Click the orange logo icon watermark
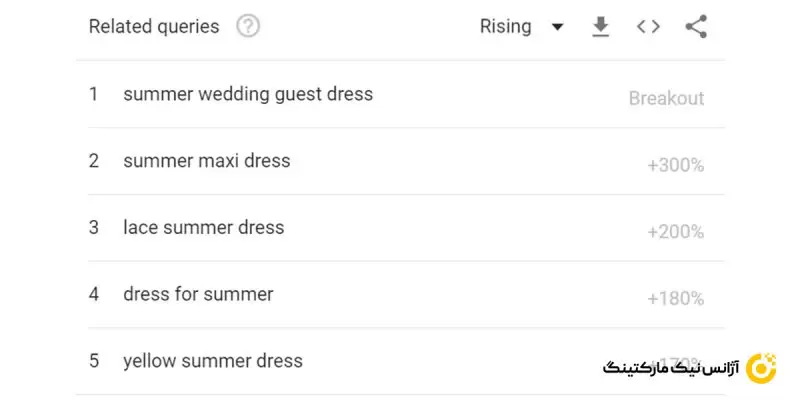 pyautogui.click(x=762, y=368)
